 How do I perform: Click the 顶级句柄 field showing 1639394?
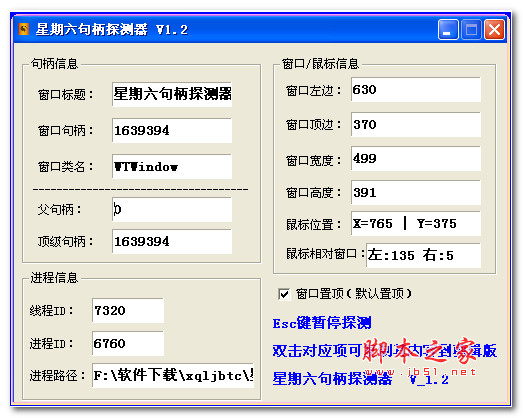(x=172, y=242)
